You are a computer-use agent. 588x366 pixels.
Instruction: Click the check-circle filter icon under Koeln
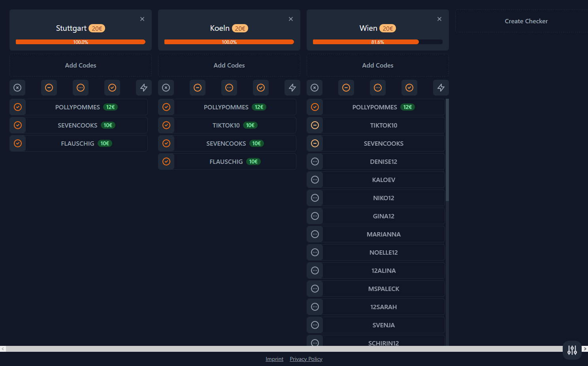point(261,88)
